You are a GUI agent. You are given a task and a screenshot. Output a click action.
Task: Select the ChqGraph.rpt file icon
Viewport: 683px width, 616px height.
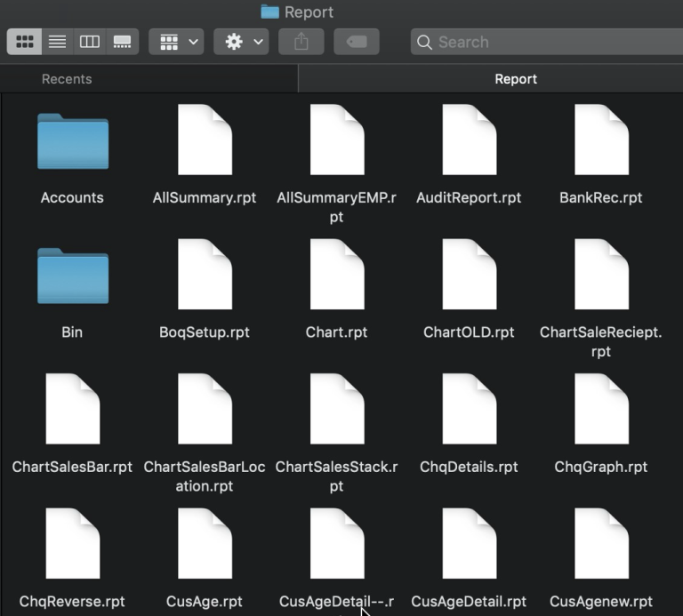click(601, 408)
